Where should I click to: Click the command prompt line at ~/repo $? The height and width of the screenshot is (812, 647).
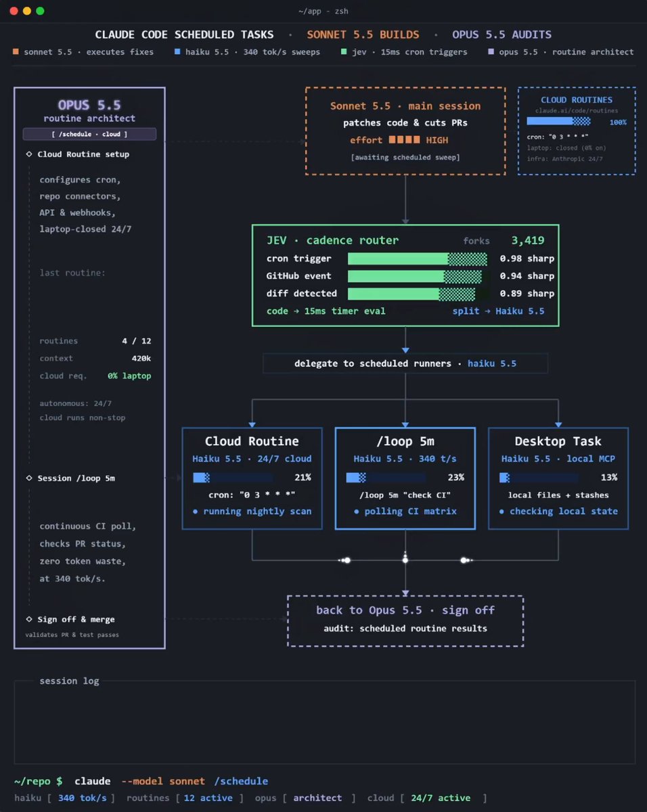click(x=141, y=781)
